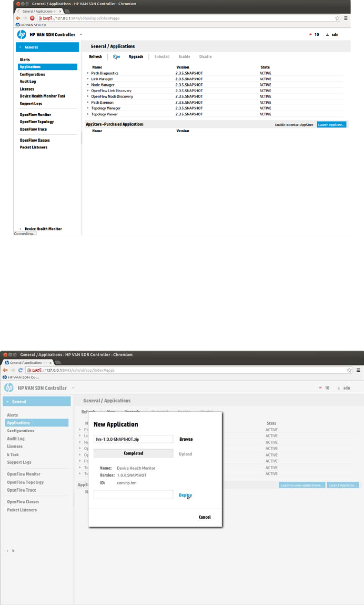Image resolution: width=364 pixels, height=605 pixels.
Task: Open Chromium hamburger menu in the New Application window
Action: (x=359, y=370)
